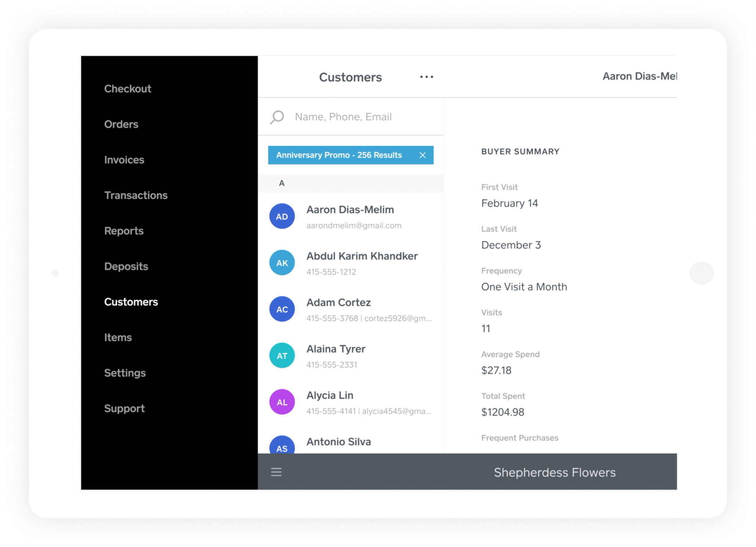The height and width of the screenshot is (547, 756).
Task: Select the Customers navigation entry
Action: [131, 301]
